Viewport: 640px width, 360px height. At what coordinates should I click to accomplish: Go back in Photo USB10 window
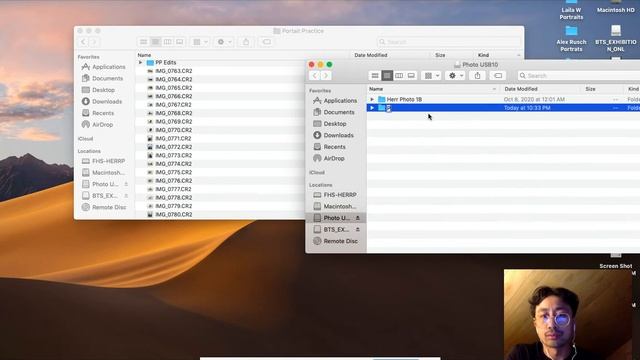[314, 76]
